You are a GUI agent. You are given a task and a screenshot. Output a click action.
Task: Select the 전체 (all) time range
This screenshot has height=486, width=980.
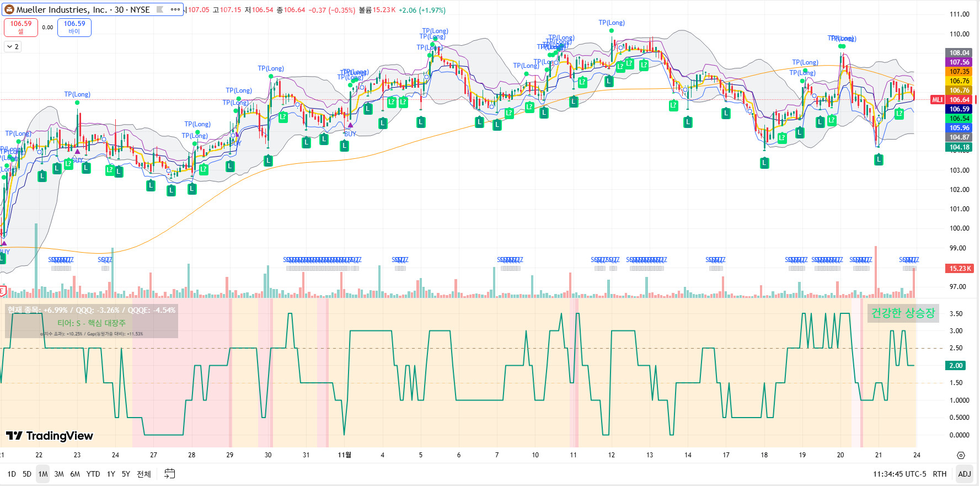tap(144, 474)
